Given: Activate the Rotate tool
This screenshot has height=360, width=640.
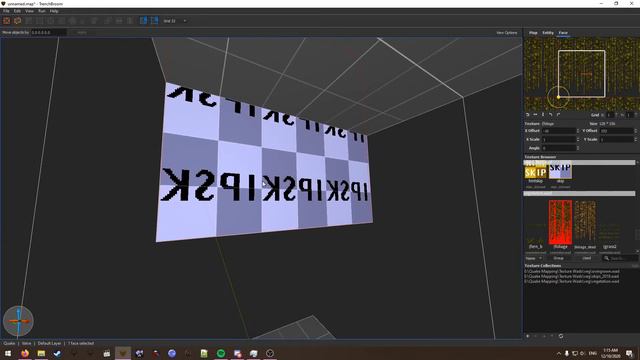Looking at the screenshot, I should coord(72,21).
